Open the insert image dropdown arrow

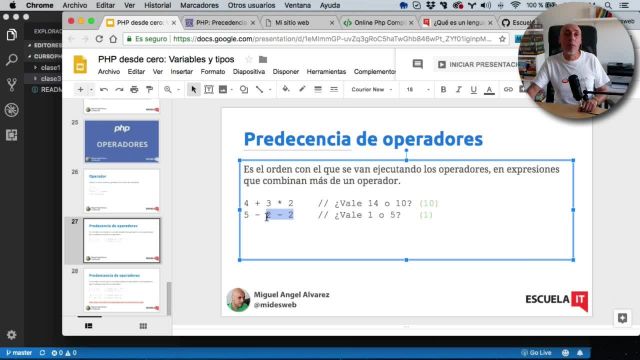pos(231,90)
